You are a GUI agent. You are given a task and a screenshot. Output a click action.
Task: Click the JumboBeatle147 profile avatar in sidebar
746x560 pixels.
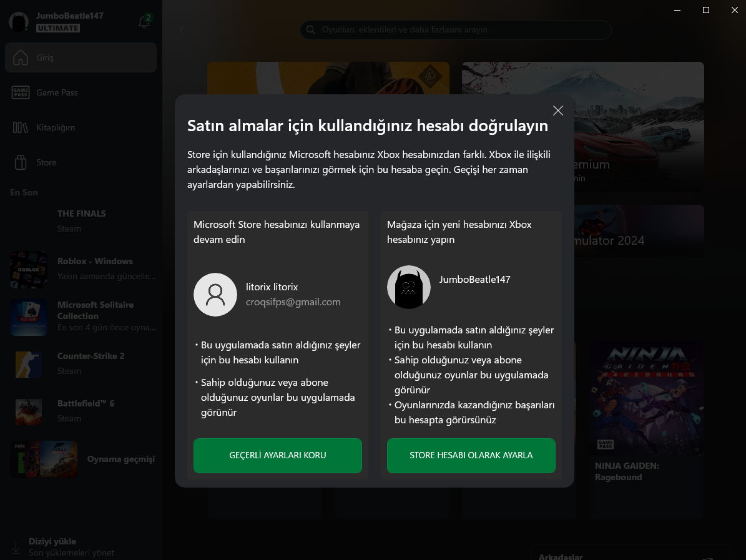coord(19,22)
